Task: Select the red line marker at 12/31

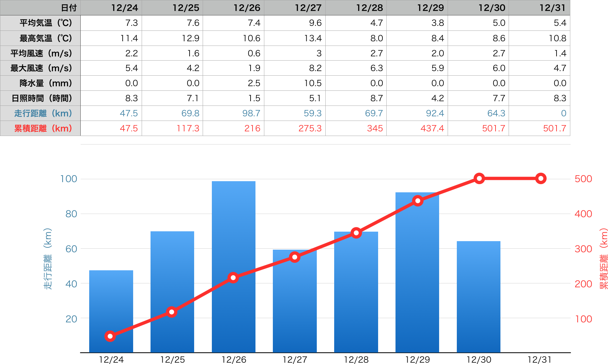Action: (x=541, y=179)
